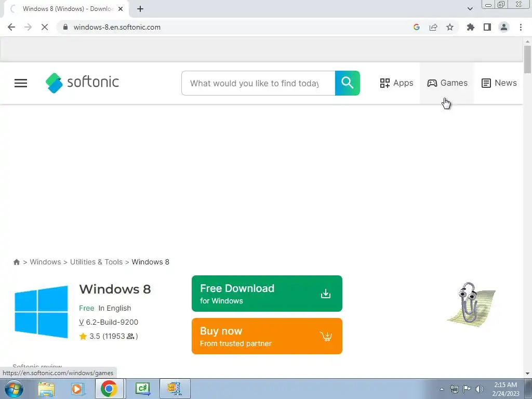Go back to the previous page
Viewport: 532px width, 399px height.
[x=11, y=27]
